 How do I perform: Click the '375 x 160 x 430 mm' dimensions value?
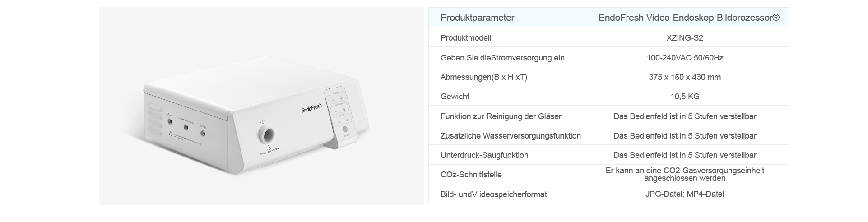[684, 77]
